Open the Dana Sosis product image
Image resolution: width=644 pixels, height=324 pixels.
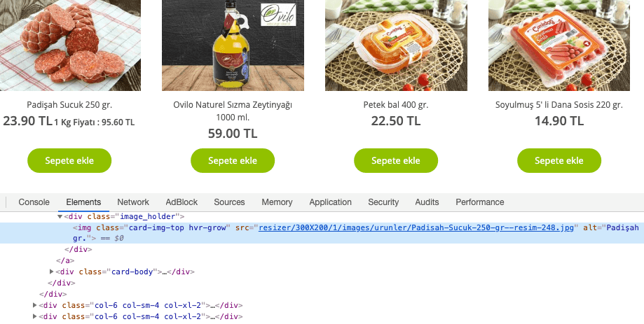pyautogui.click(x=559, y=45)
